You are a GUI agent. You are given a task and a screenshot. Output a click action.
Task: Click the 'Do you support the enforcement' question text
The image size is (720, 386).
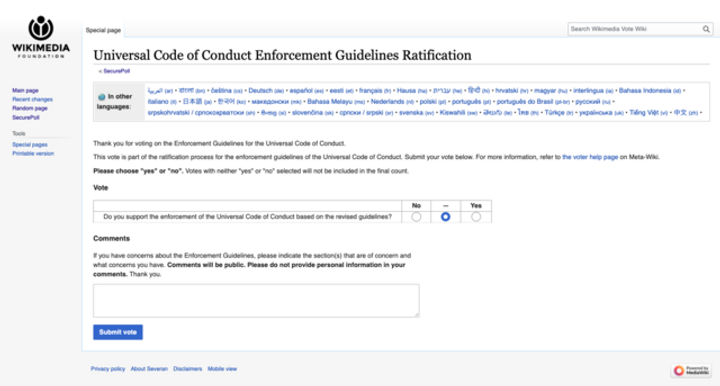pyautogui.click(x=248, y=217)
